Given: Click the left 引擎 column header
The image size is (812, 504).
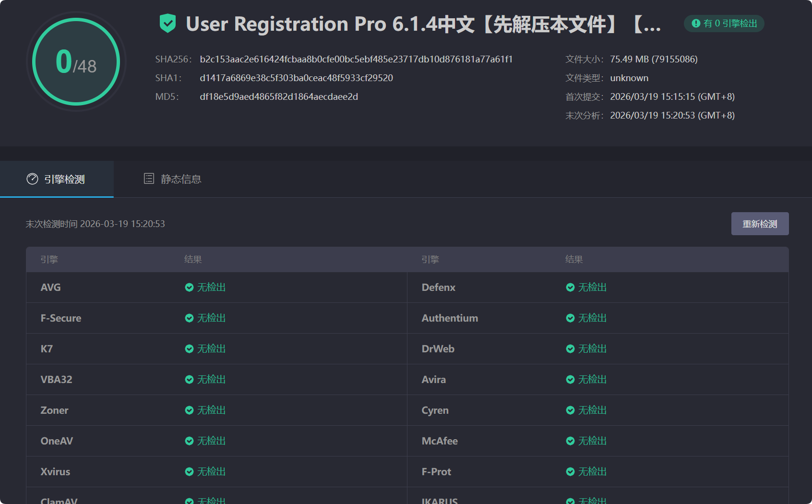Looking at the screenshot, I should point(49,260).
